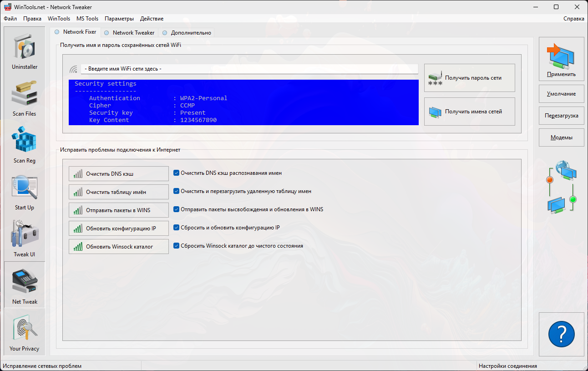Click the Получить имена сетей button
The image size is (588, 371).
pos(470,112)
